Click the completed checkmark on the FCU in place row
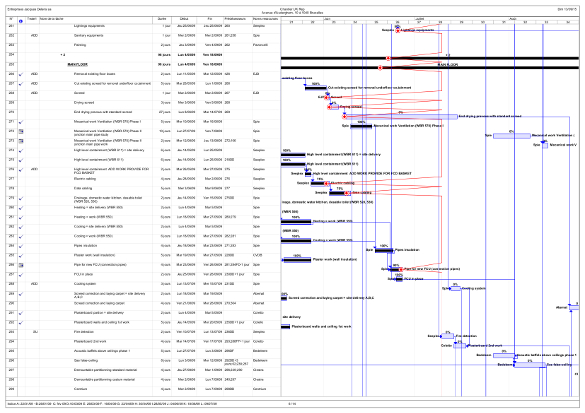Viewport: 585px width, 413px height. [21, 275]
